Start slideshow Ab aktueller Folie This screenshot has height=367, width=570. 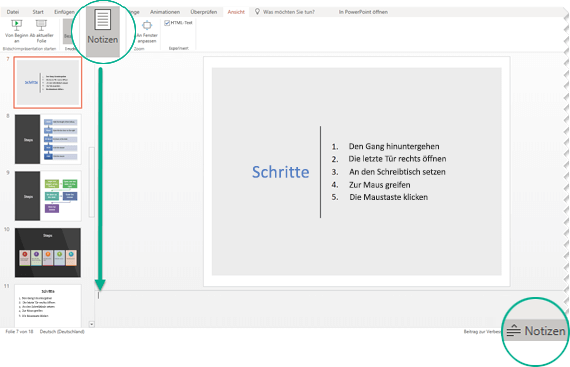click(x=41, y=31)
